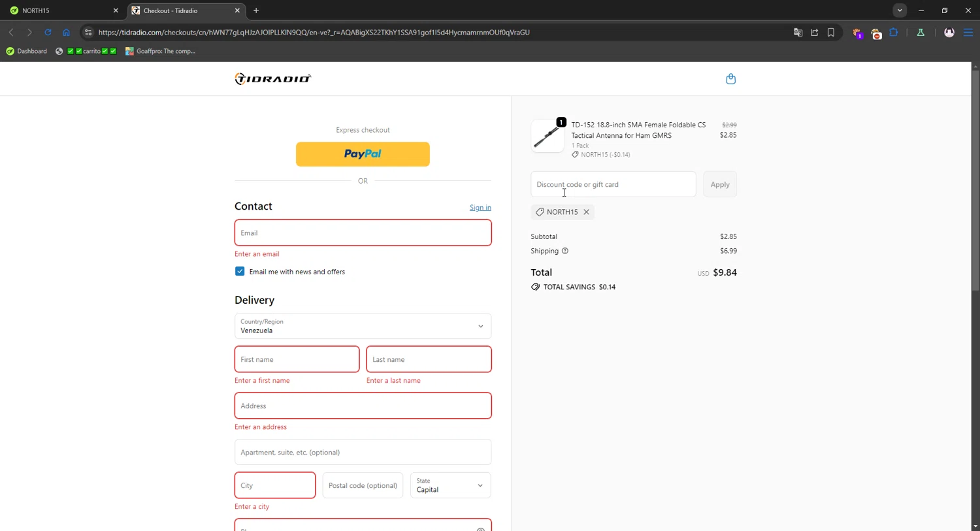Select the Checkout - Tidradio tab
Screen dimensions: 980x531
tap(186, 10)
